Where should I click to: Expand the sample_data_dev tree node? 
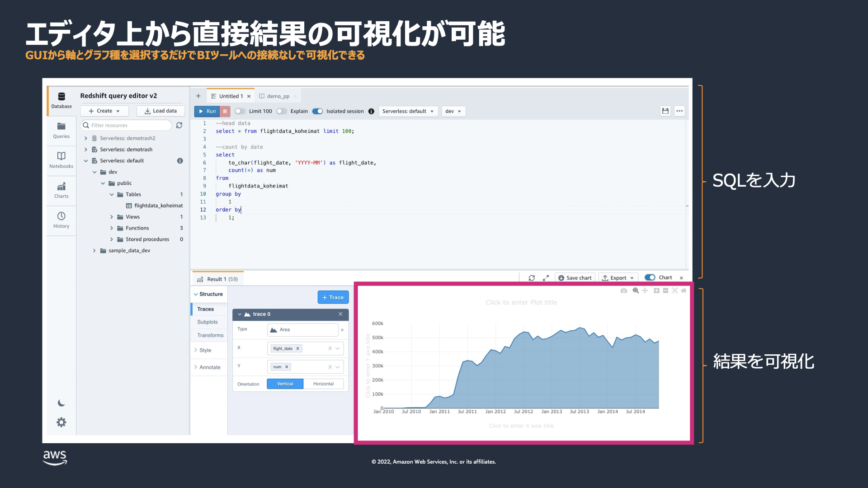point(94,250)
